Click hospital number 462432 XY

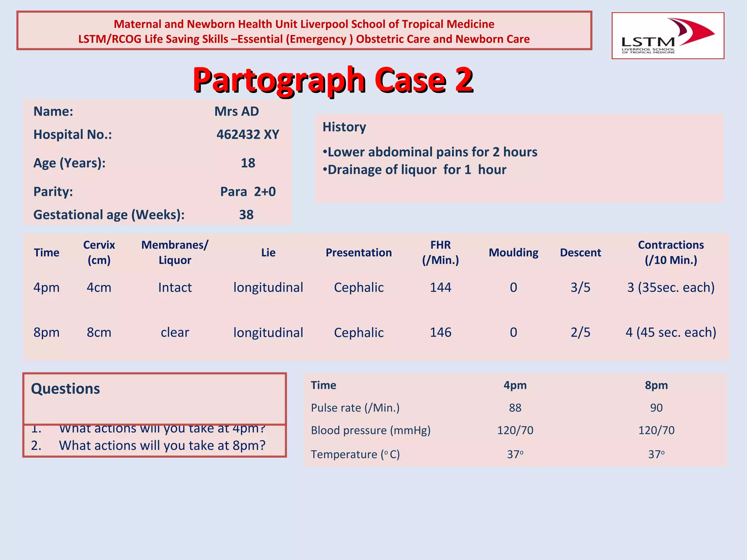248,135
